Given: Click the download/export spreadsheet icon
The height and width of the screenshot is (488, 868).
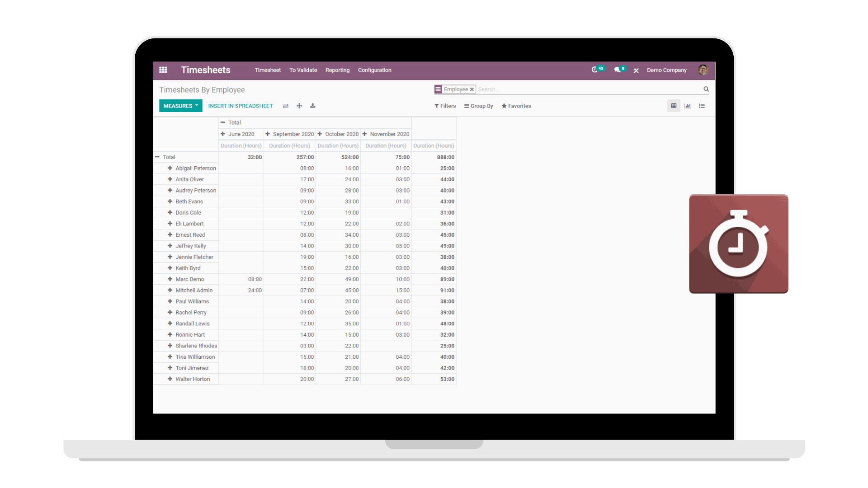Looking at the screenshot, I should click(x=313, y=105).
